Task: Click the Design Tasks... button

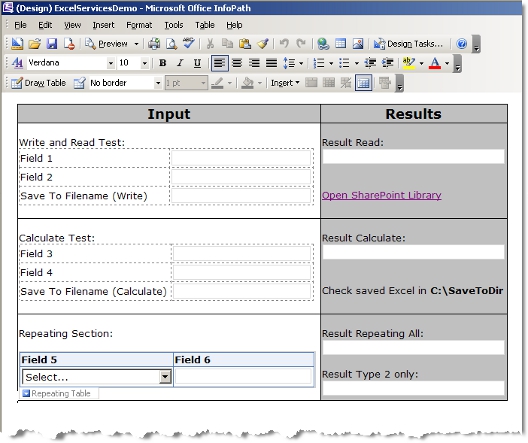Action: coord(408,44)
